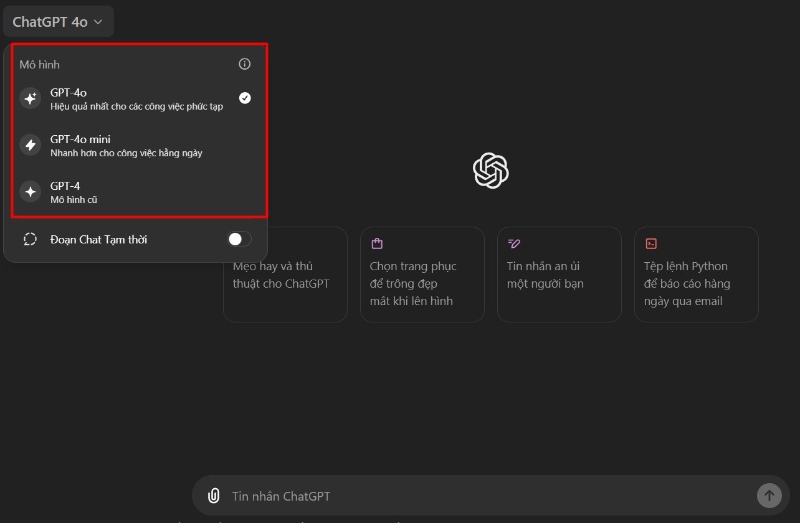
Task: Click the paperclip attach file icon
Action: (x=214, y=495)
